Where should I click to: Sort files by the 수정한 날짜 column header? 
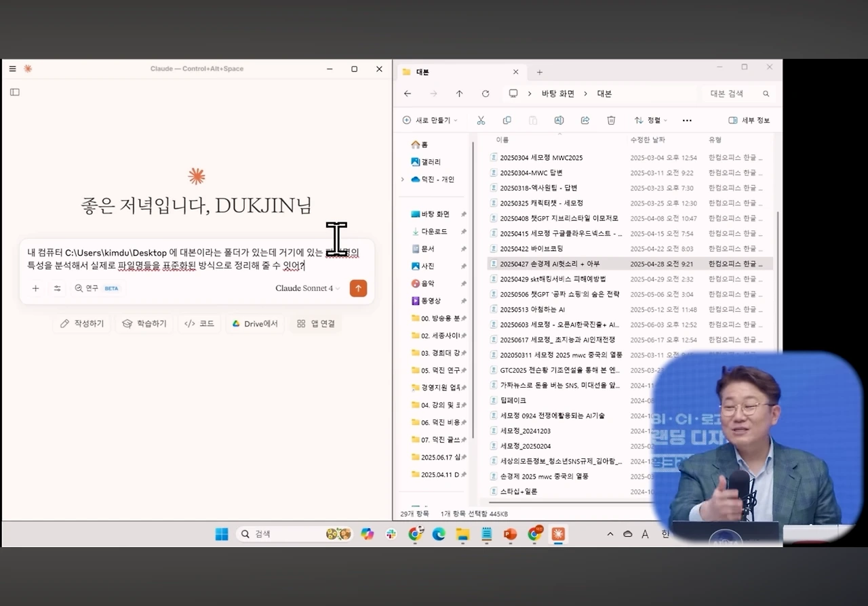pyautogui.click(x=648, y=140)
